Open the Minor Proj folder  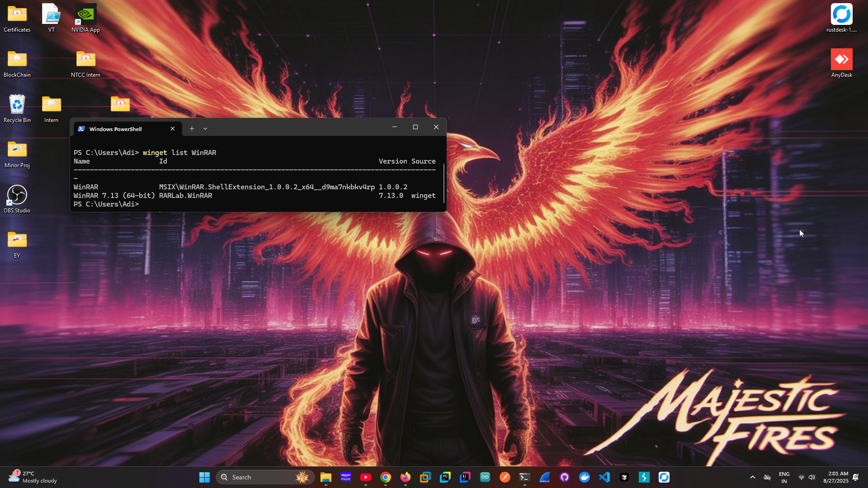[x=17, y=154]
